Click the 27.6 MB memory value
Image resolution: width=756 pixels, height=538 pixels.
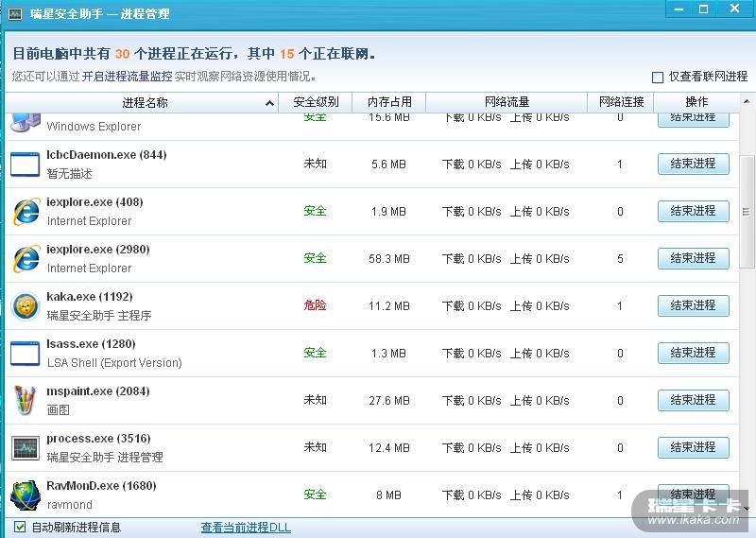click(x=389, y=401)
